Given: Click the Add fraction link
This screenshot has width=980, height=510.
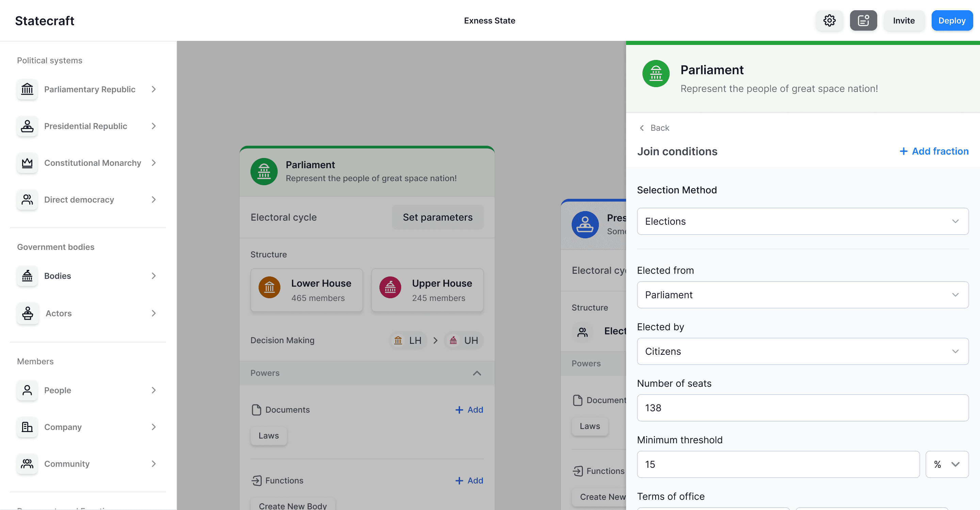Looking at the screenshot, I should 934,151.
